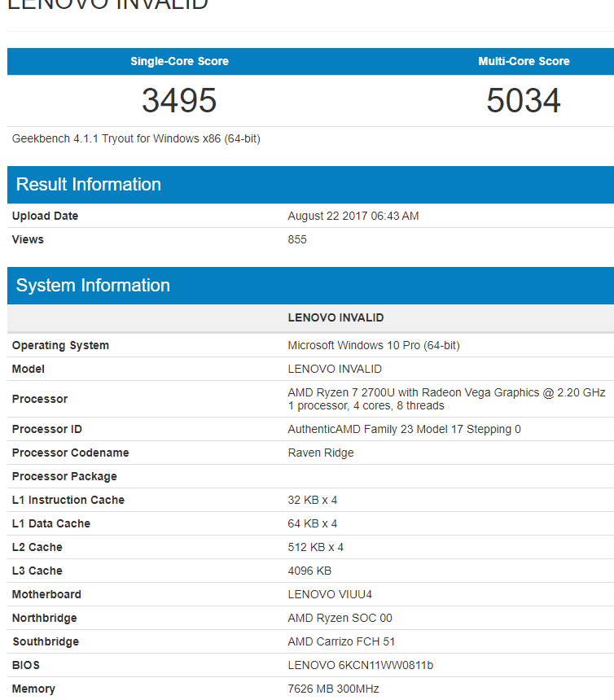
Task: Click the Views label
Action: click(x=28, y=240)
